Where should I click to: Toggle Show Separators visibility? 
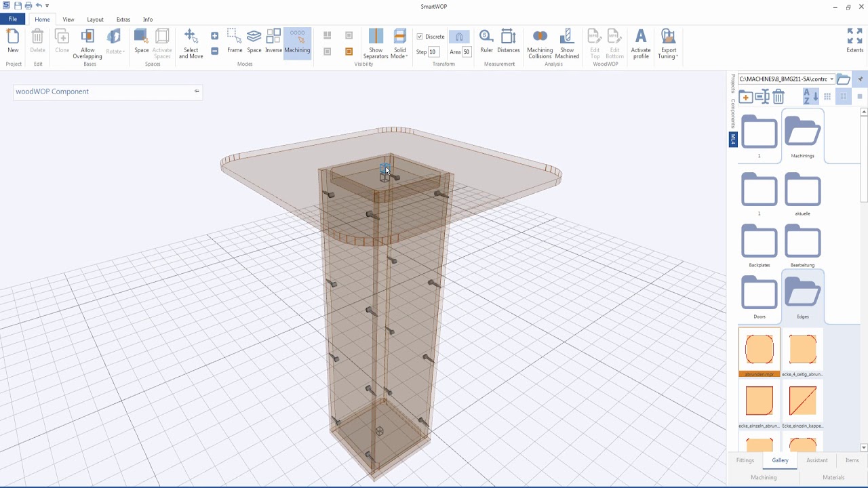coord(376,44)
